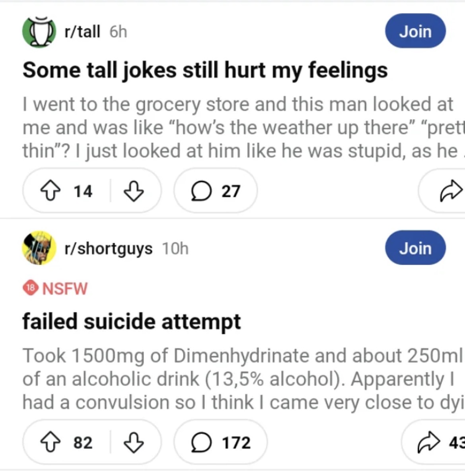
Task: Go to the r/tall subreddit link
Action: pos(82,31)
